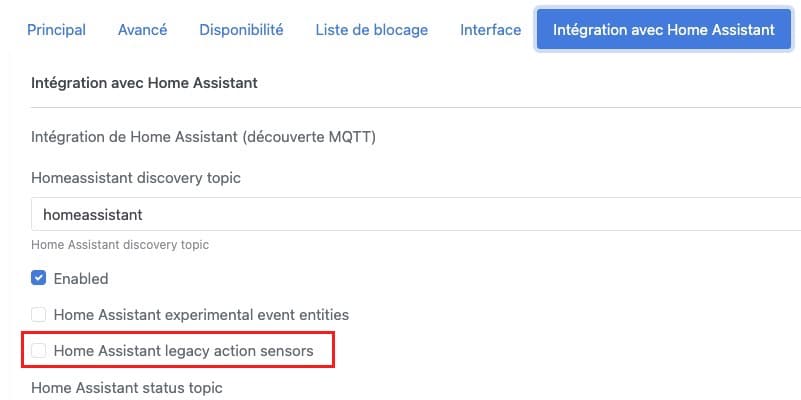
Task: Open the Interface settings tab
Action: point(490,30)
